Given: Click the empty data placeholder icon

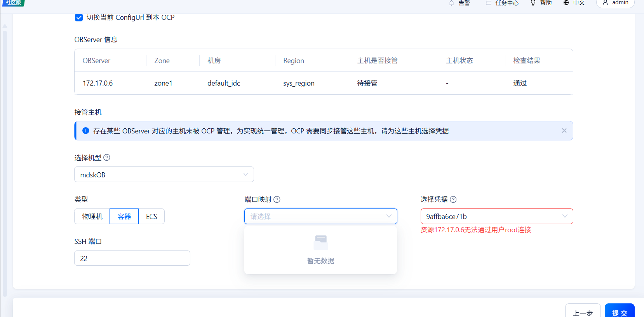Looking at the screenshot, I should (x=321, y=242).
